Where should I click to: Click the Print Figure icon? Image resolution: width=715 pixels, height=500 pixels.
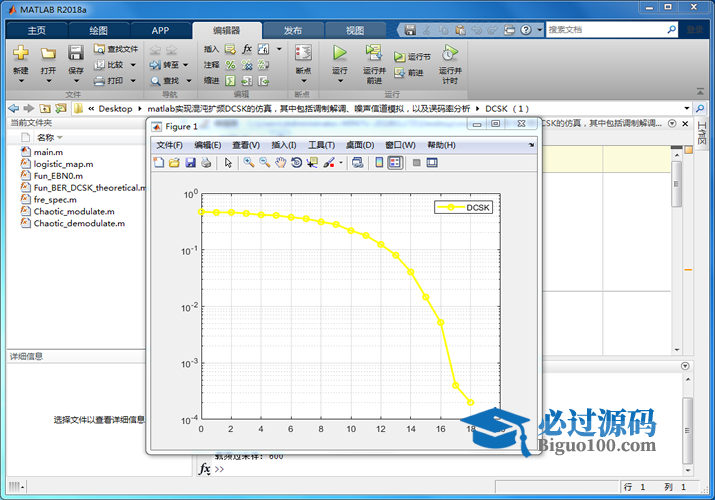[x=206, y=163]
